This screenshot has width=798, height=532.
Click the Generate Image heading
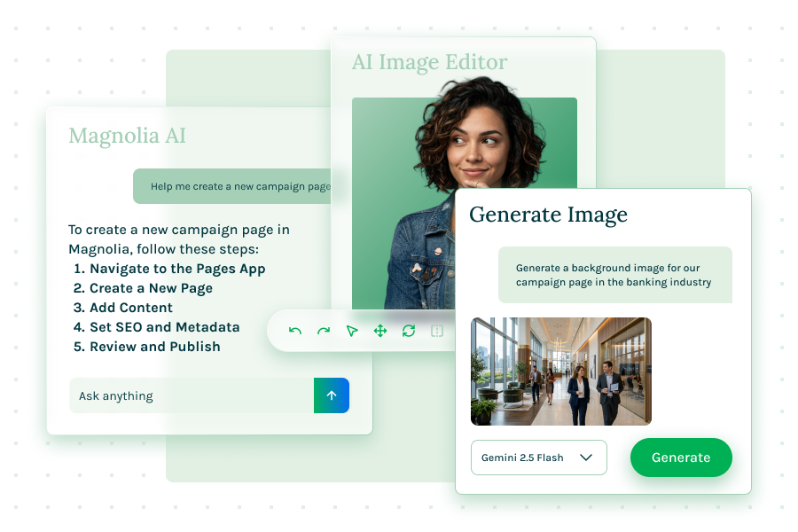coord(548,215)
